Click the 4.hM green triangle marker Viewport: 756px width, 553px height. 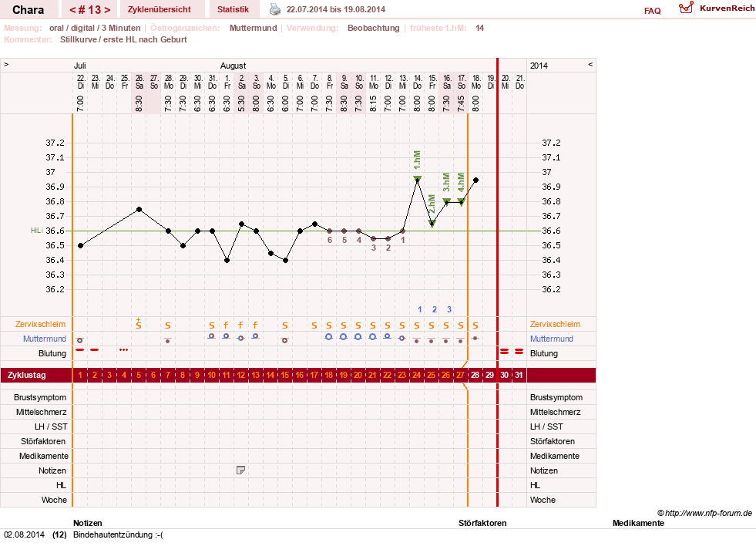462,202
